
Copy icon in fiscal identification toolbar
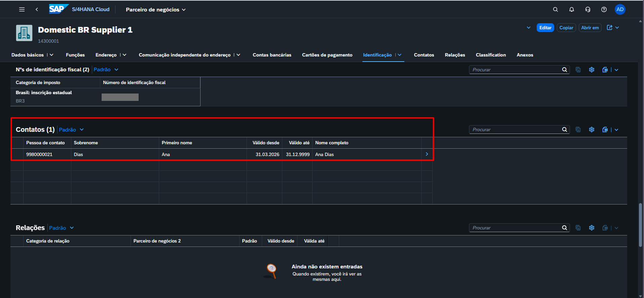pyautogui.click(x=578, y=70)
